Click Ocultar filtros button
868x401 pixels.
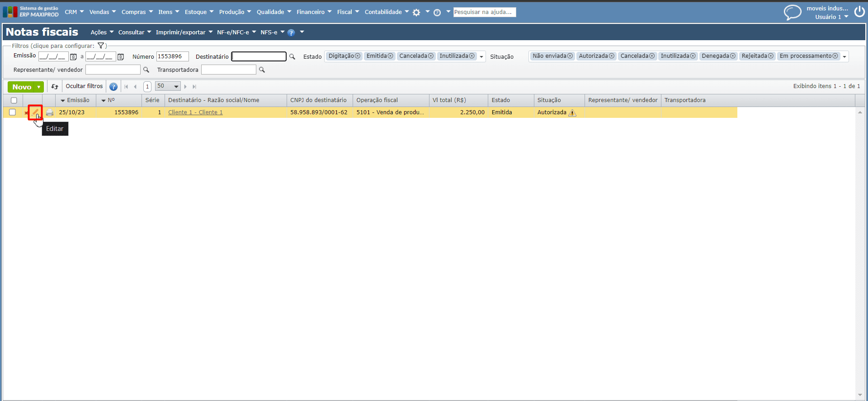pyautogui.click(x=84, y=86)
